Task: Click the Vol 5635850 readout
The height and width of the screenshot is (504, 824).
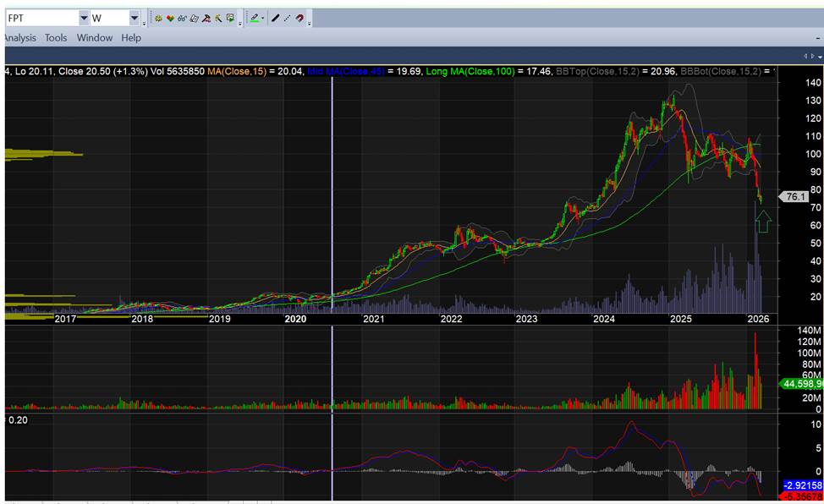Action: point(177,71)
